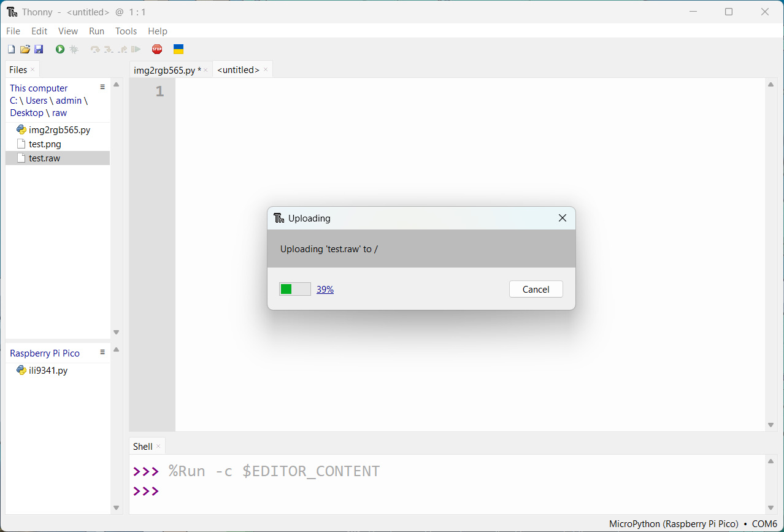
Task: Close the Shell panel
Action: pyautogui.click(x=158, y=446)
